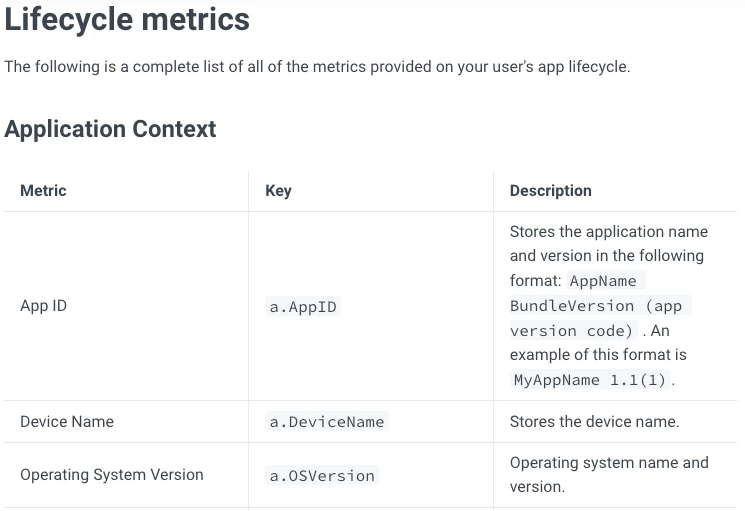This screenshot has width=745, height=511.
Task: Click the word 'format:' in description
Action: click(x=535, y=281)
